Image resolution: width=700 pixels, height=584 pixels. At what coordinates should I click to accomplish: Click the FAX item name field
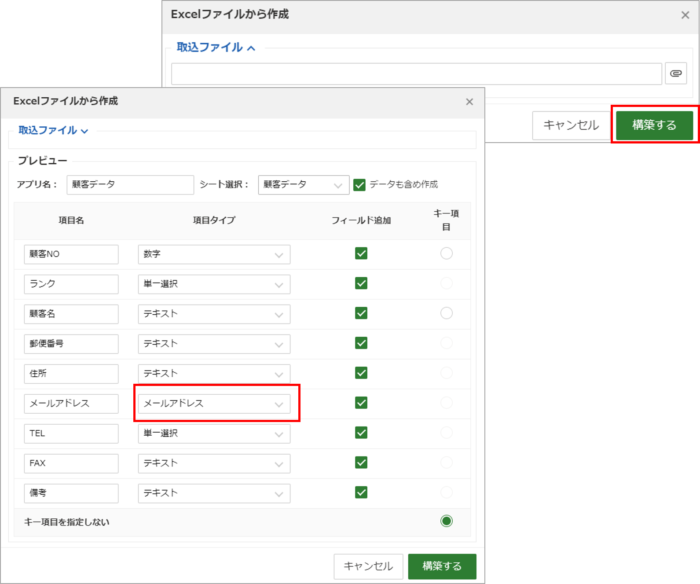click(71, 463)
